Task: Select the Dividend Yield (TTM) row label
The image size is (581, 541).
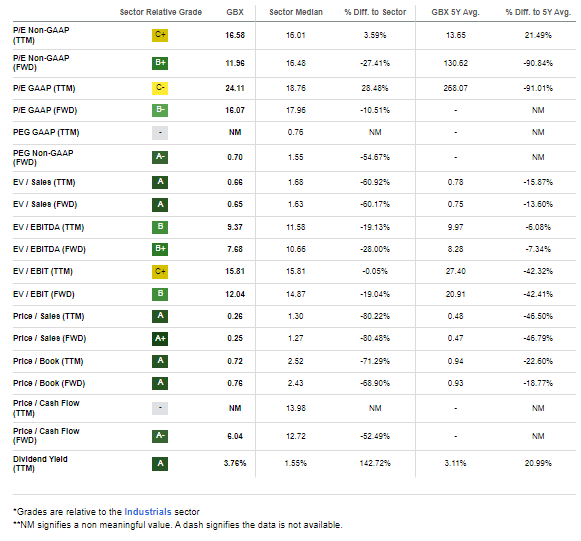Action: pos(40,464)
